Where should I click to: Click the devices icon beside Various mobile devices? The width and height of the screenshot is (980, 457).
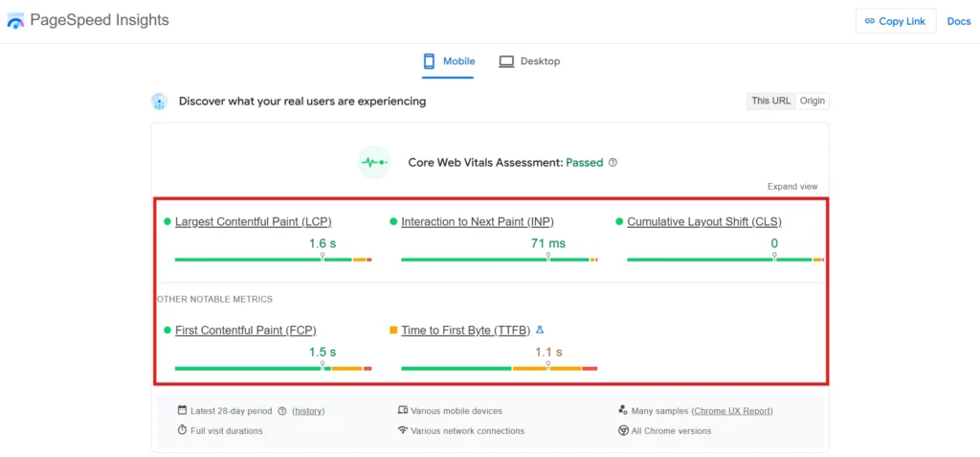click(x=403, y=411)
